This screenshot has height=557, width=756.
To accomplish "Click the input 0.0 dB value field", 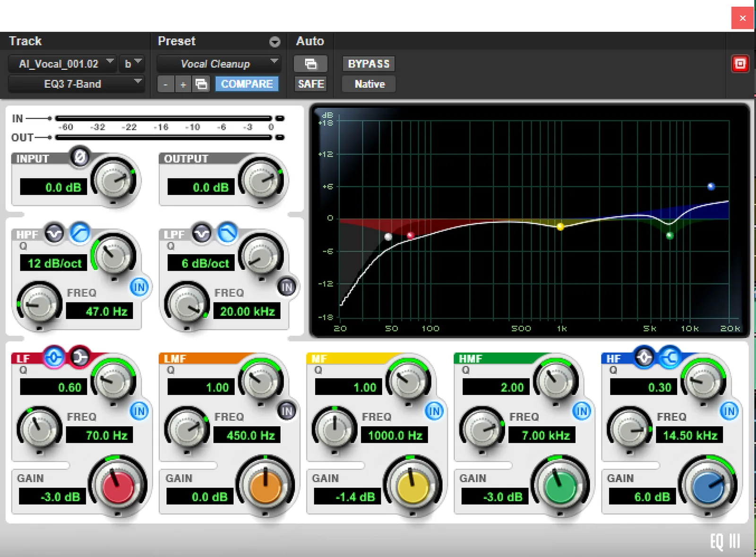I will point(53,187).
